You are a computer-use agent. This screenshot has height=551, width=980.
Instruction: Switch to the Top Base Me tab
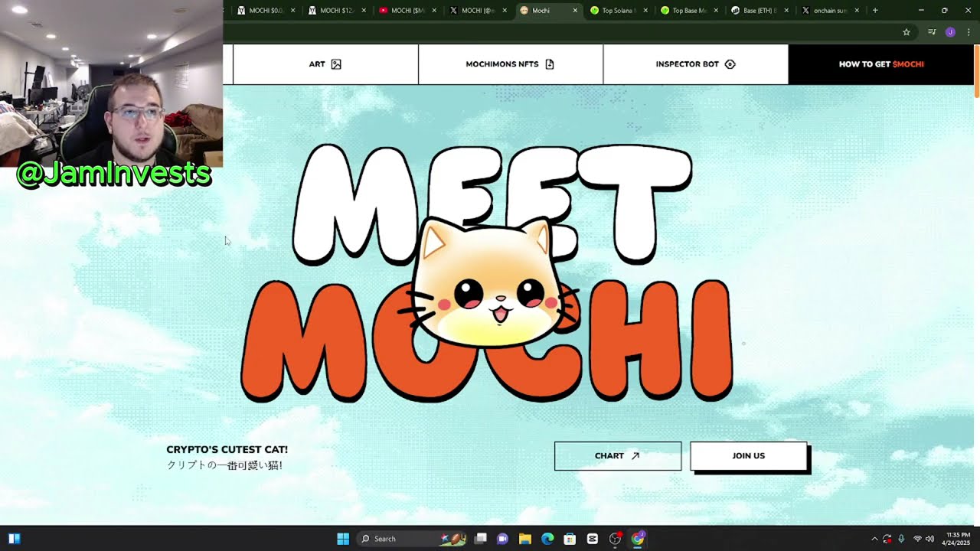tap(688, 11)
